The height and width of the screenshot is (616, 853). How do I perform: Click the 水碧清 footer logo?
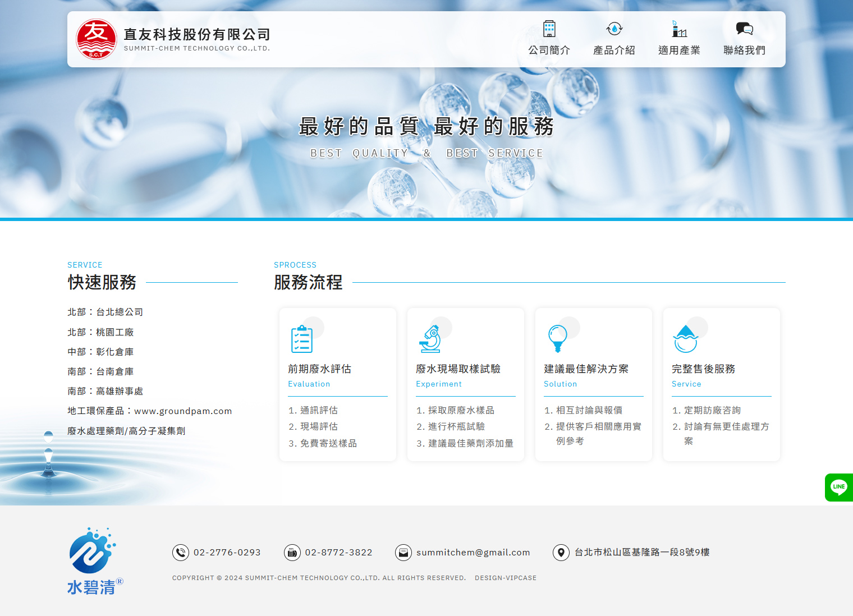(x=95, y=561)
